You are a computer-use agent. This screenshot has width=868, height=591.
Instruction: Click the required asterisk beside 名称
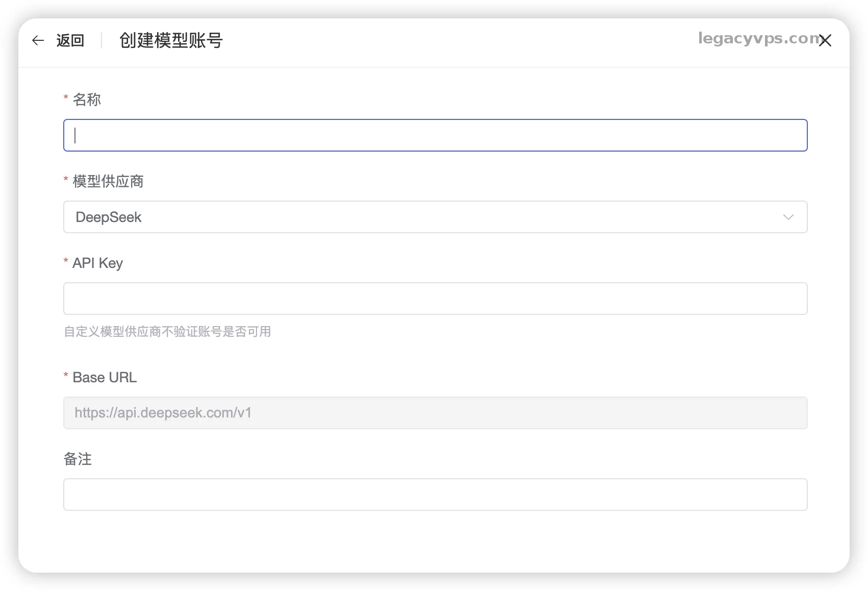pyautogui.click(x=66, y=97)
